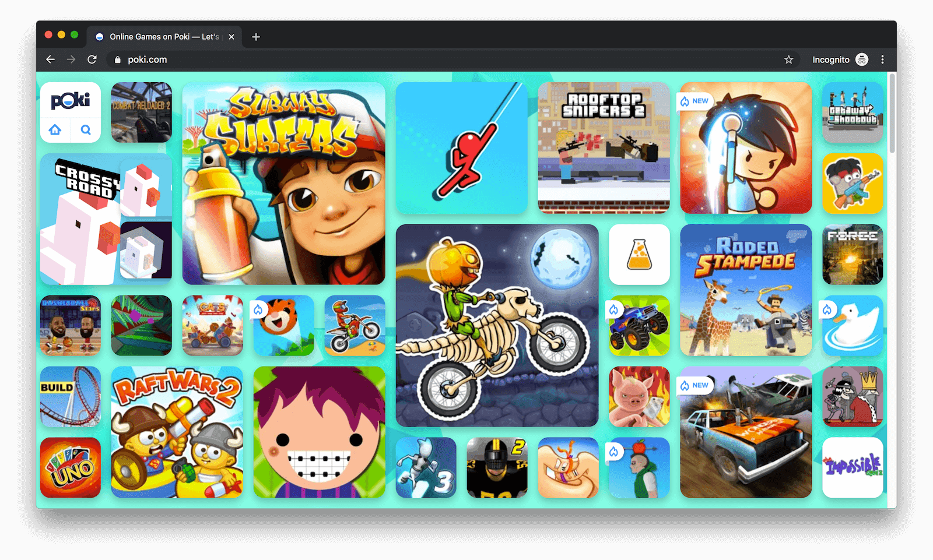The height and width of the screenshot is (560, 933).
Task: Launch Rooftop Snipers 2
Action: (x=604, y=148)
